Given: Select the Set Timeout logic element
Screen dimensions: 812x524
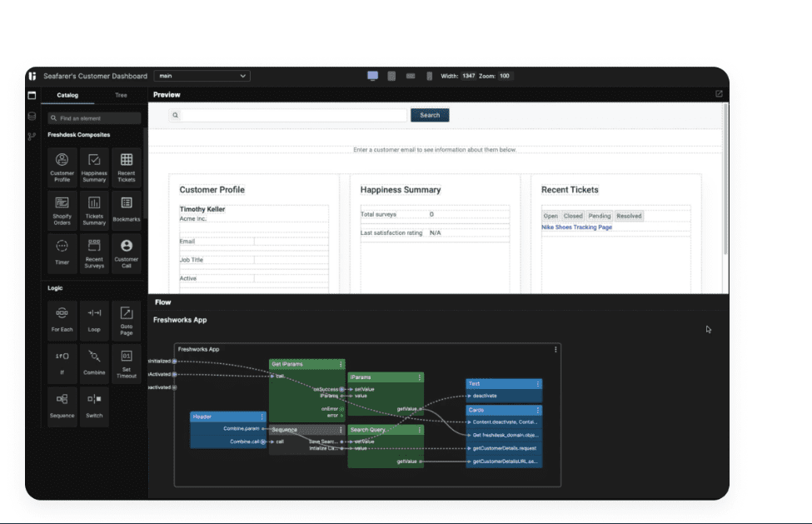Looking at the screenshot, I should (127, 363).
